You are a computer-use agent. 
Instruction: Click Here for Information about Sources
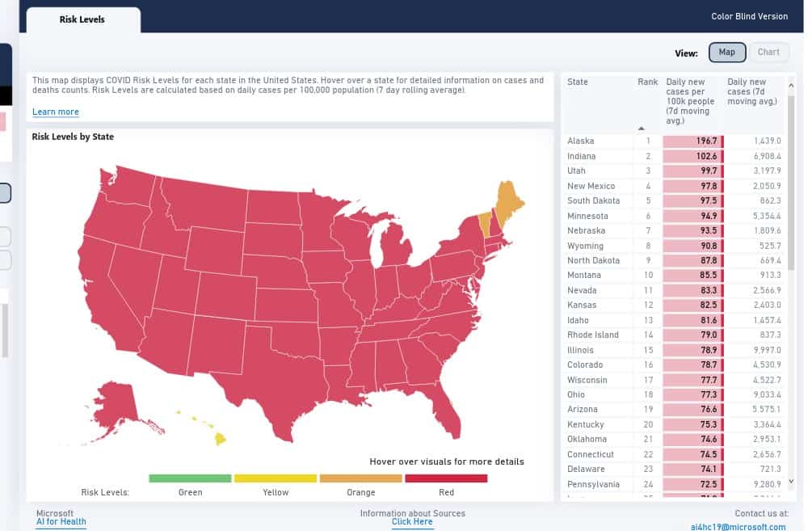coord(412,522)
